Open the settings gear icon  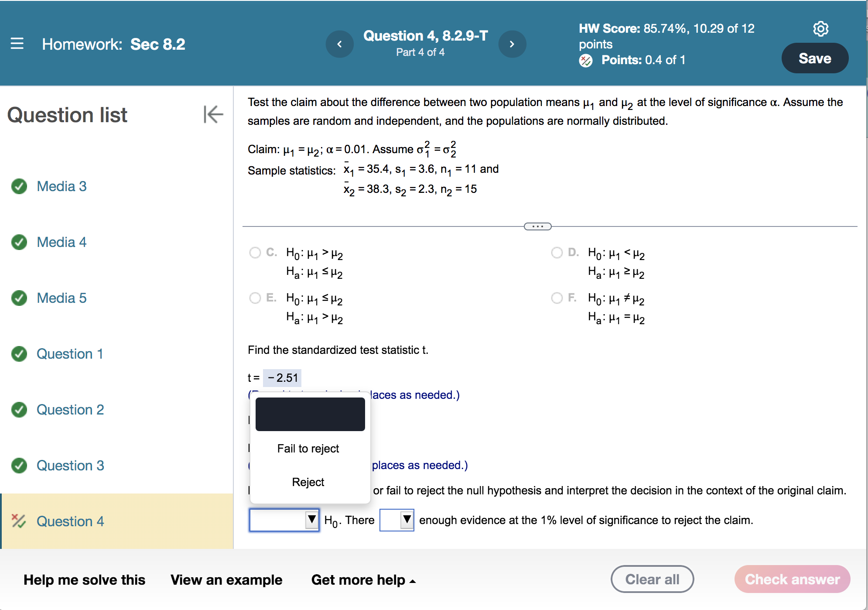(x=820, y=29)
